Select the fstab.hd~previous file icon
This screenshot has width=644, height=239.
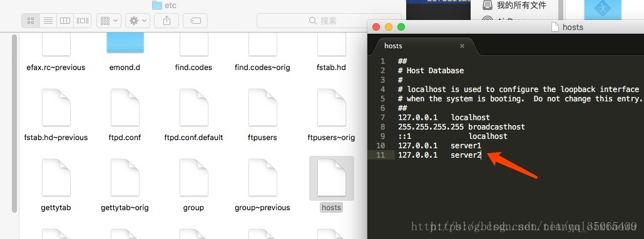tap(56, 108)
